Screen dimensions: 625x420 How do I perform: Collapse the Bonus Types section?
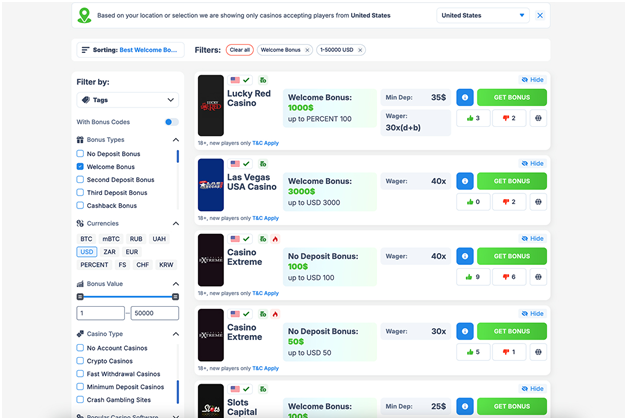coord(176,140)
